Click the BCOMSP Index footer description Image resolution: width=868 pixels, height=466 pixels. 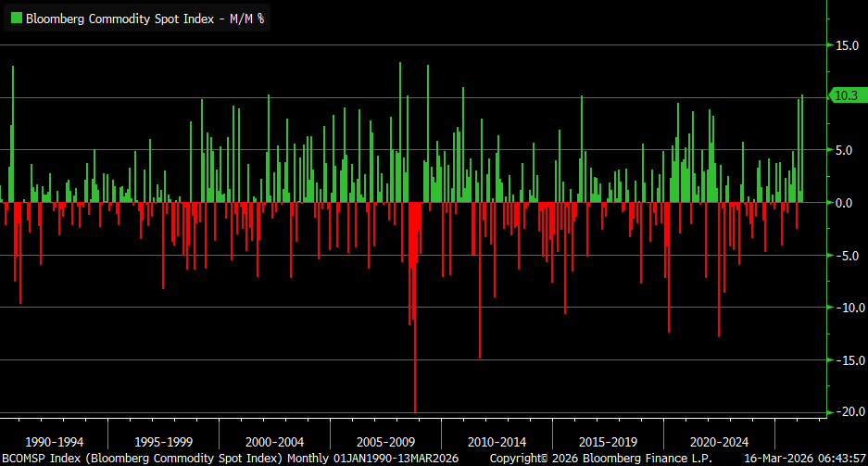228,459
